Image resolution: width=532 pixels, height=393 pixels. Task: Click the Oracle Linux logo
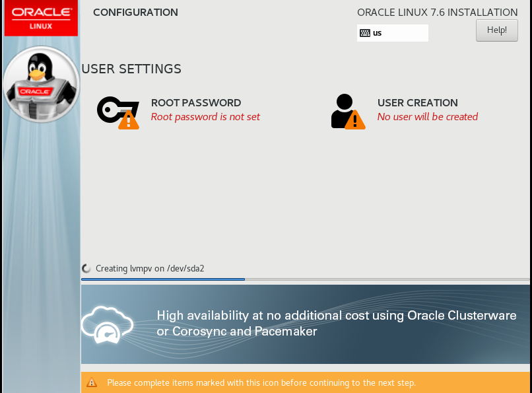point(41,18)
